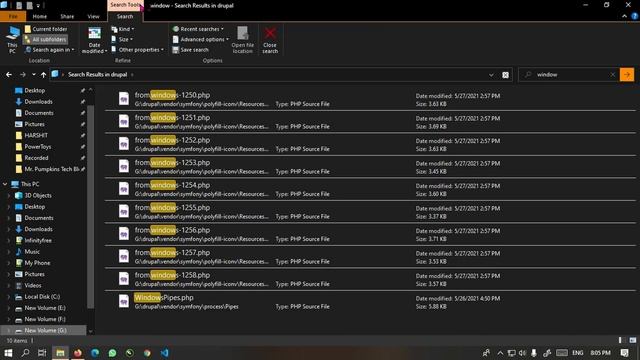
Task: Click PHP file icon of fromwindows-1252.php
Action: point(124,144)
